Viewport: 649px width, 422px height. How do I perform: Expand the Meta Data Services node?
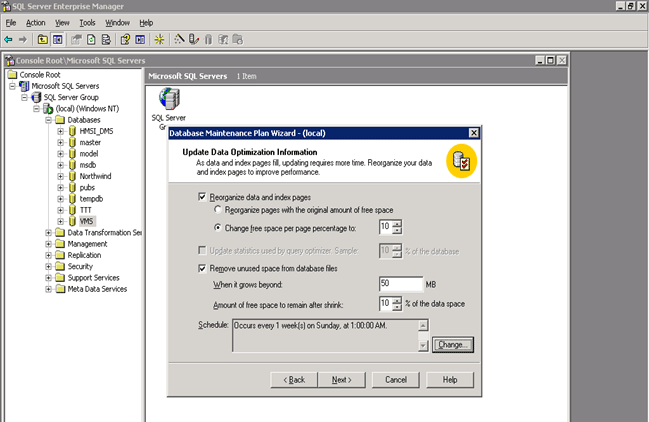48,289
